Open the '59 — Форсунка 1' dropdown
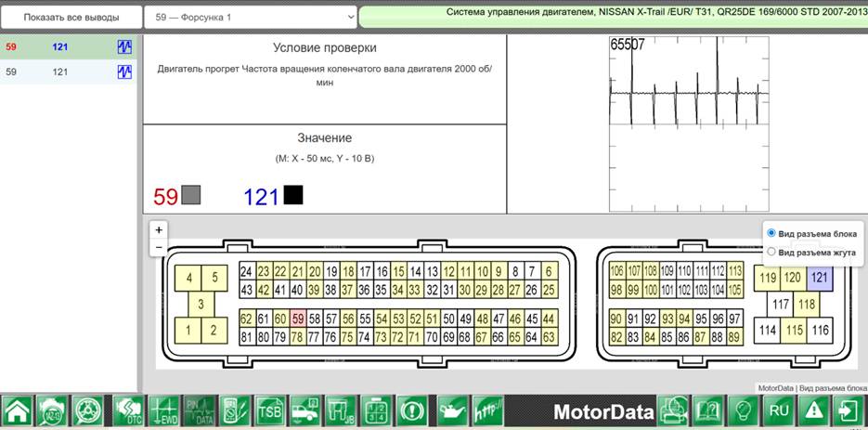 (x=251, y=17)
